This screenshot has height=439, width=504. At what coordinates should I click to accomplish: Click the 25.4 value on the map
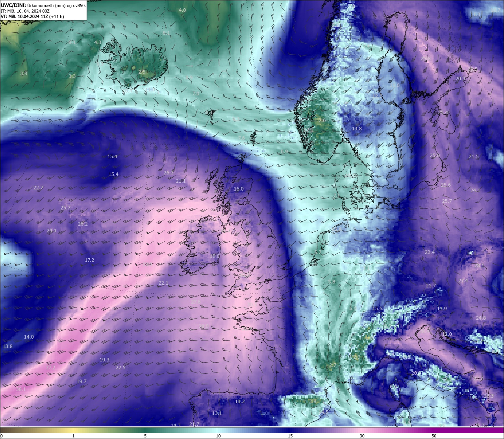[443, 113]
